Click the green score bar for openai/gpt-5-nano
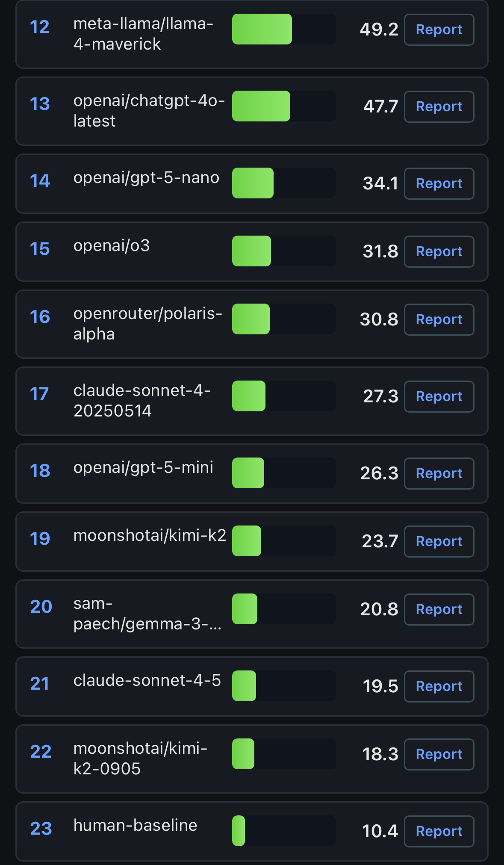The width and height of the screenshot is (504, 865). pyautogui.click(x=253, y=183)
